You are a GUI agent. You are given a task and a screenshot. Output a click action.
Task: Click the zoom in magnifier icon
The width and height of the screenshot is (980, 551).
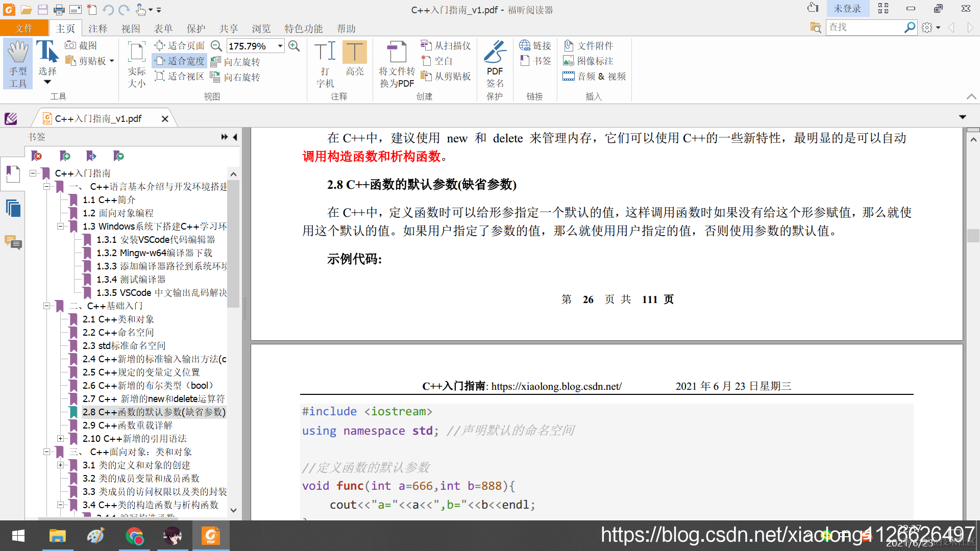pos(294,46)
